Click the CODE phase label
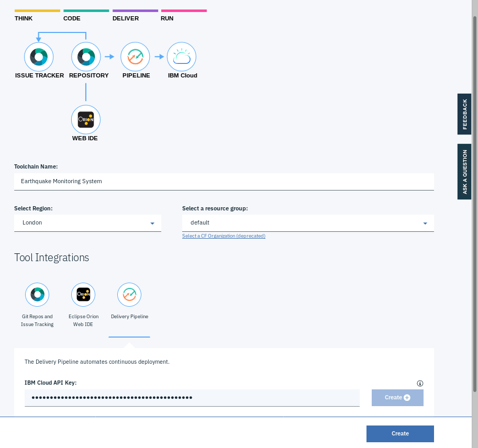The height and width of the screenshot is (448, 478). point(72,18)
